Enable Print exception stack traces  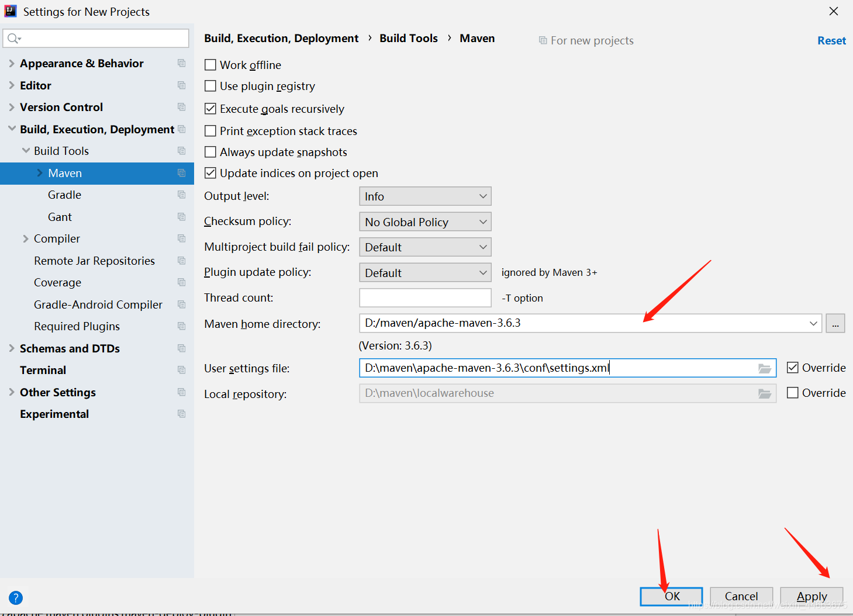tap(210, 131)
